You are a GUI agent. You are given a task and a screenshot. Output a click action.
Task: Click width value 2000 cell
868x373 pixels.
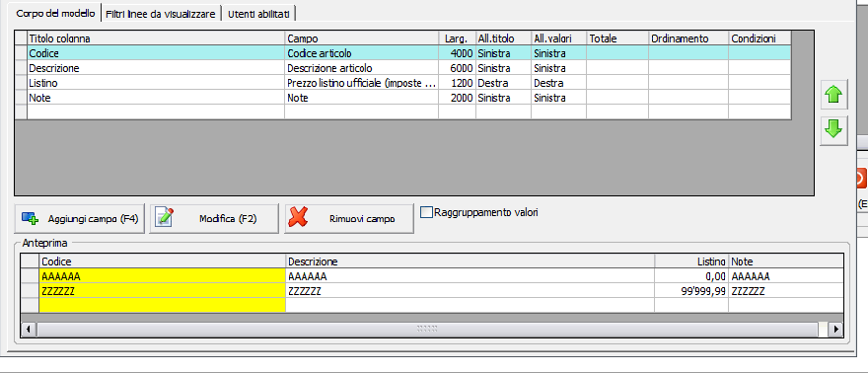(x=458, y=98)
